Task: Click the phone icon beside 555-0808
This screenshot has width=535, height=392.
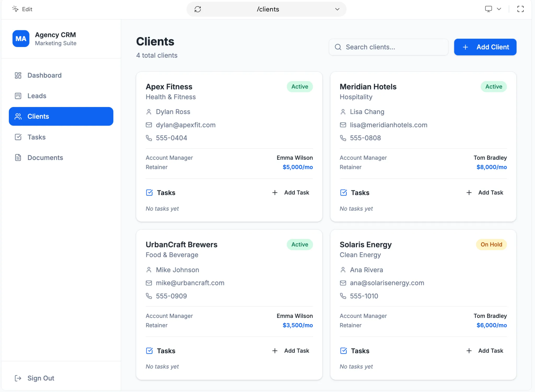Action: (343, 138)
